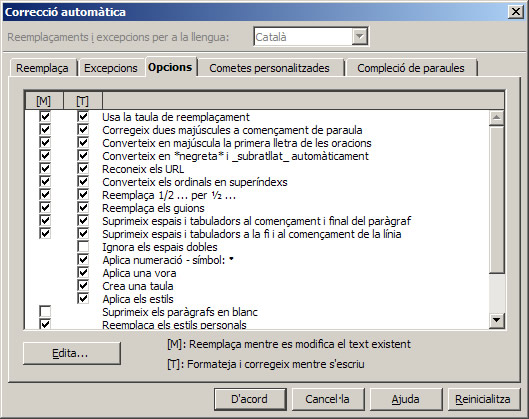529x419 pixels.
Task: Click the Cancel·la button
Action: pyautogui.click(x=328, y=399)
